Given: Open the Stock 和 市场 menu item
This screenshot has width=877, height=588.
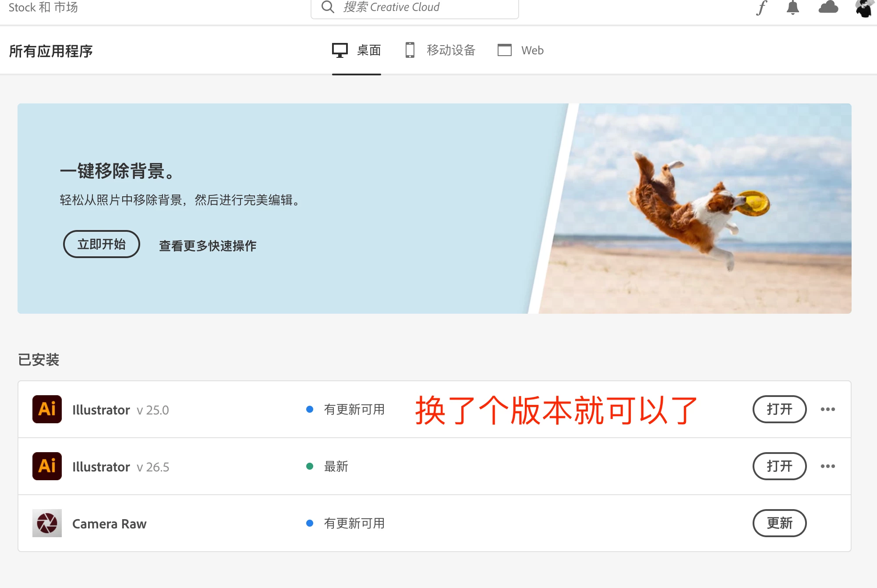Looking at the screenshot, I should click(x=43, y=7).
